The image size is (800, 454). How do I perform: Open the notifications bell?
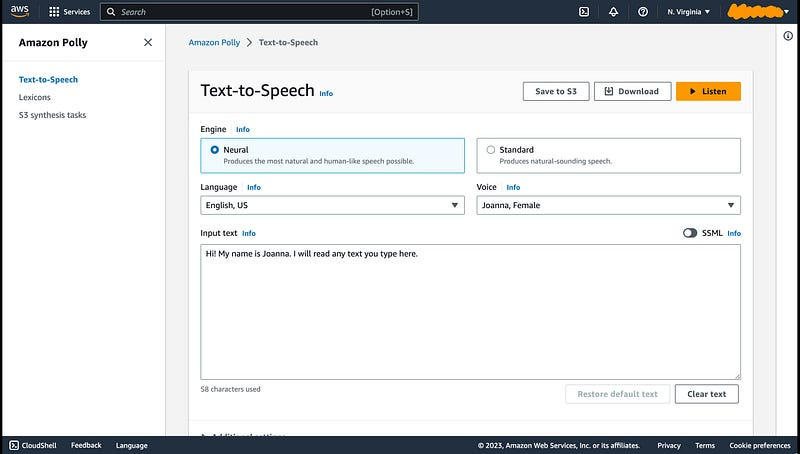coord(613,12)
